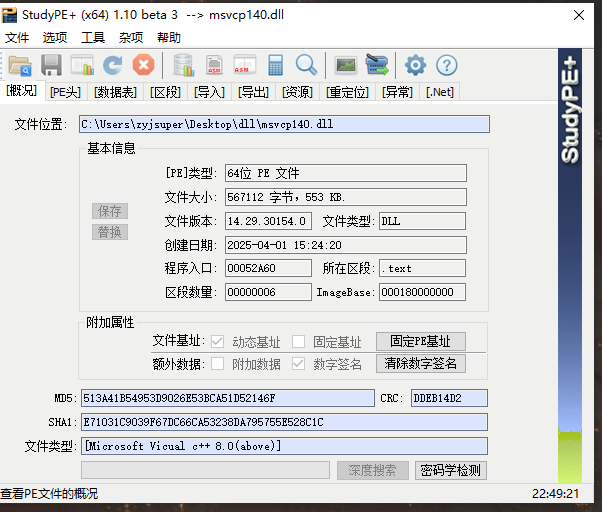Screen dimensions: 602x512
Task: Click the 创建日期 field
Action: (346, 245)
